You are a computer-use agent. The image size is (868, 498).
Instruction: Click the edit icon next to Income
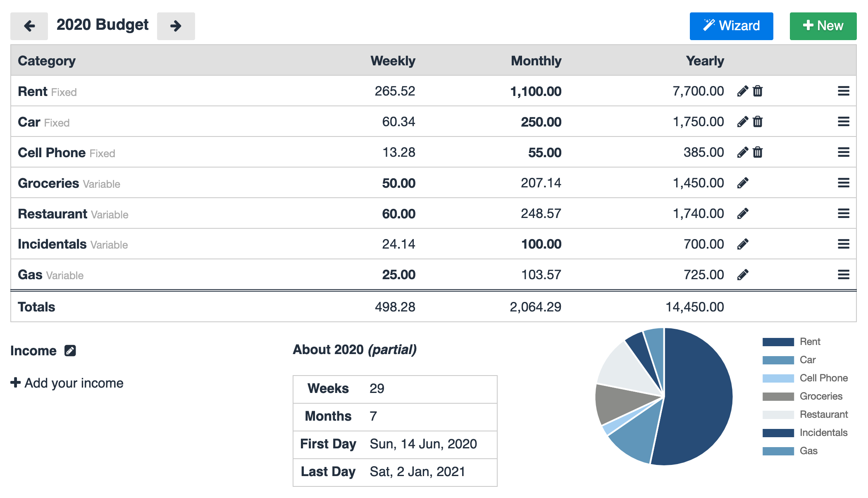pyautogui.click(x=70, y=351)
